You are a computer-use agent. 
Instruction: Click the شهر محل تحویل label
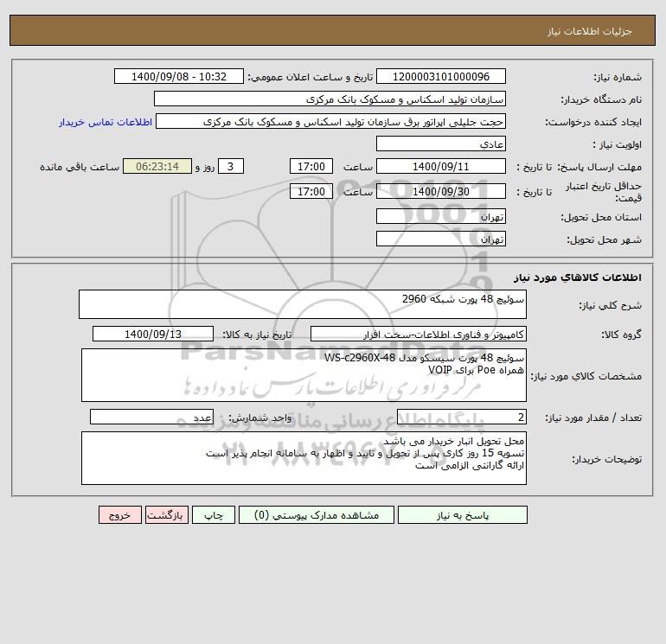[x=604, y=239]
